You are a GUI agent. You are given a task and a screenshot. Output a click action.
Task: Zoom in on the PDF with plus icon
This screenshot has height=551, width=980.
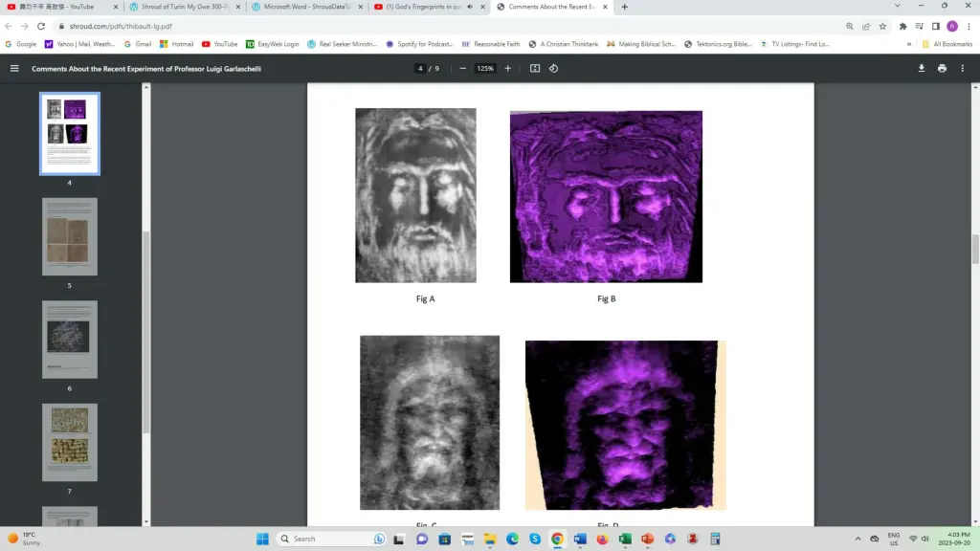507,69
